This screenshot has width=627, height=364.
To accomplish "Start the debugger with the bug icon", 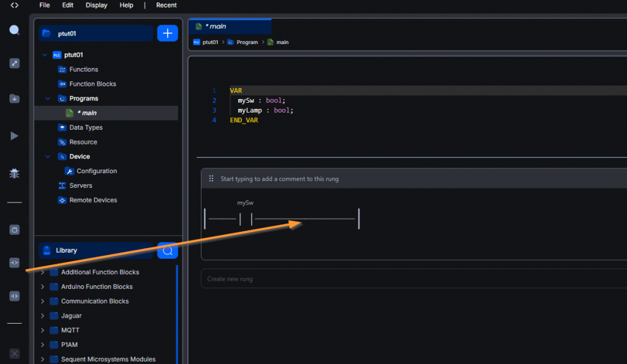I will tap(14, 174).
